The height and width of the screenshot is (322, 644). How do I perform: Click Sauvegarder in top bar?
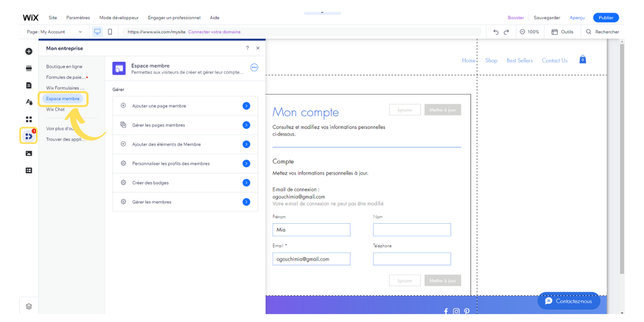[547, 18]
